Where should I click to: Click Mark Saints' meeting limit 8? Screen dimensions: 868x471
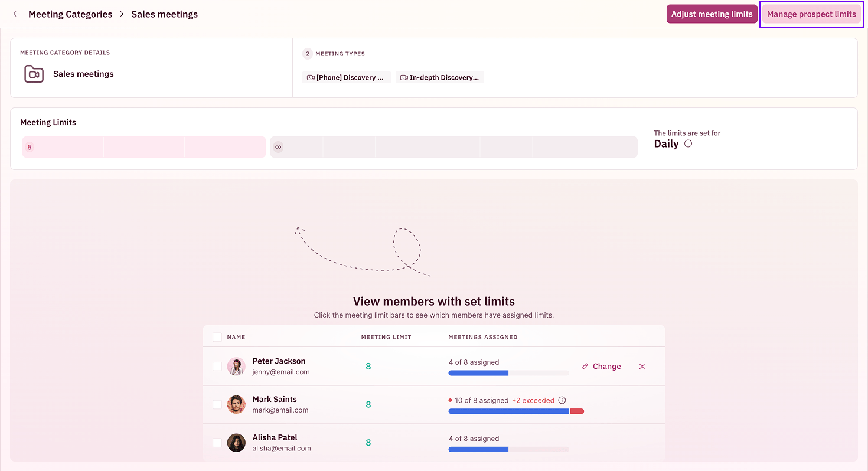368,404
